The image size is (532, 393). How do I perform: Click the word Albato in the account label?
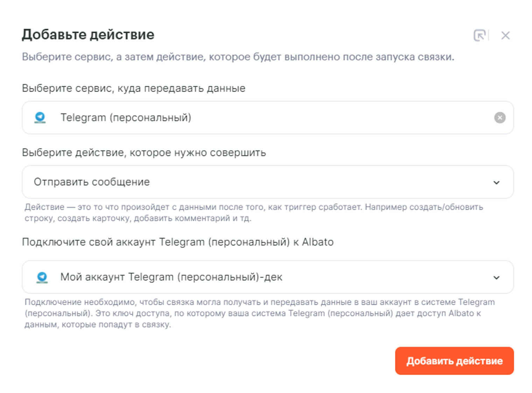tap(318, 242)
